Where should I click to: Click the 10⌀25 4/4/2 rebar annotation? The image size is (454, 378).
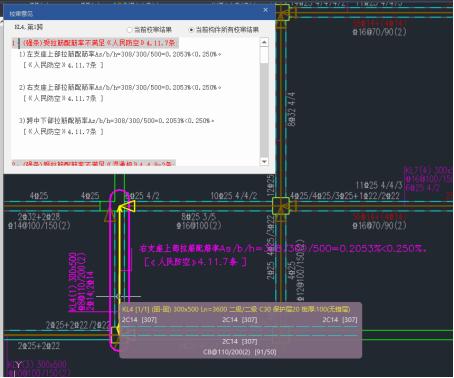234,196
